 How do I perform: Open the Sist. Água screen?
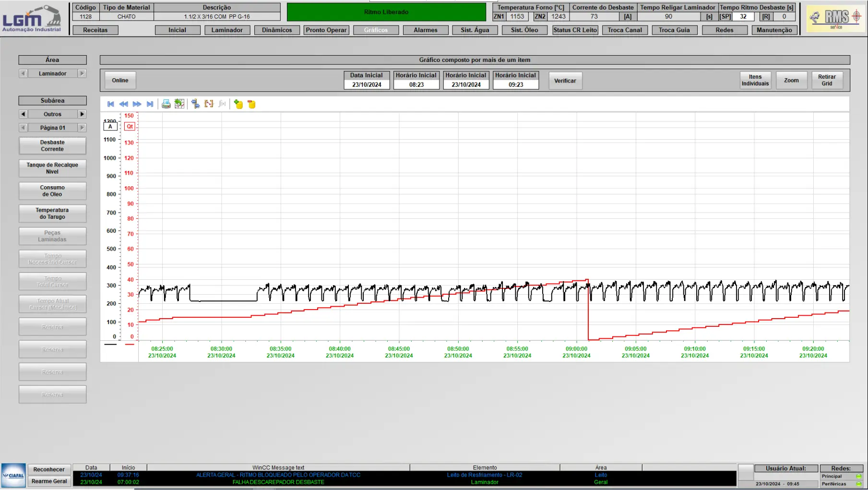(475, 30)
